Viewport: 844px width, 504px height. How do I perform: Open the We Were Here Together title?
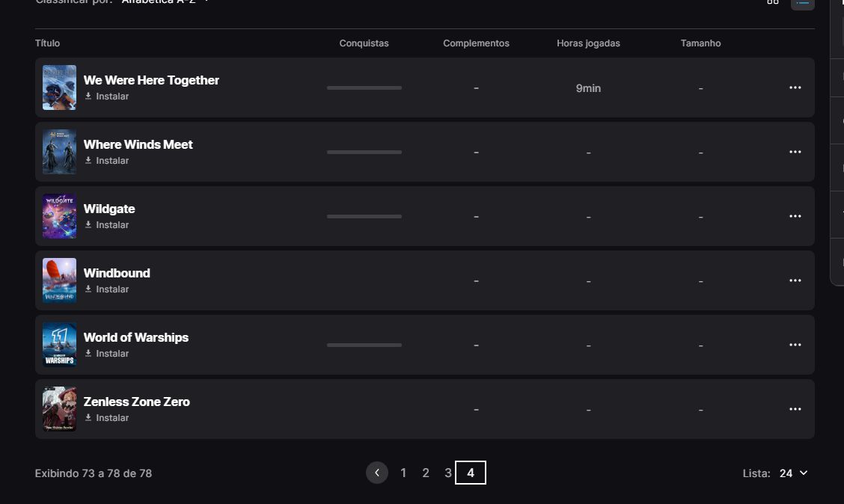pos(151,80)
